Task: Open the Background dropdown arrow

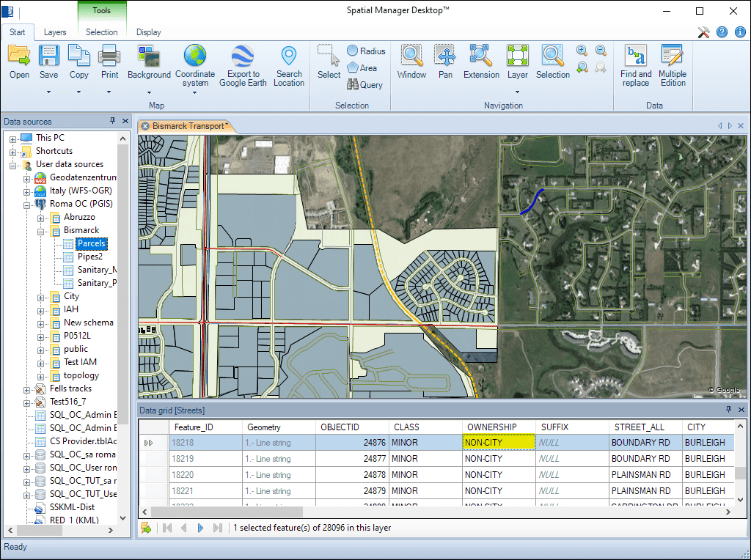Action: pos(149,92)
